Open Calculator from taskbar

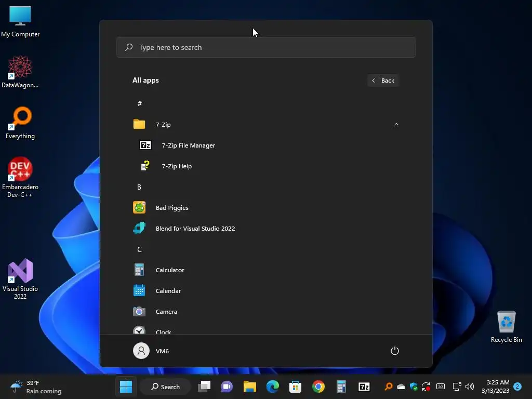tap(341, 387)
